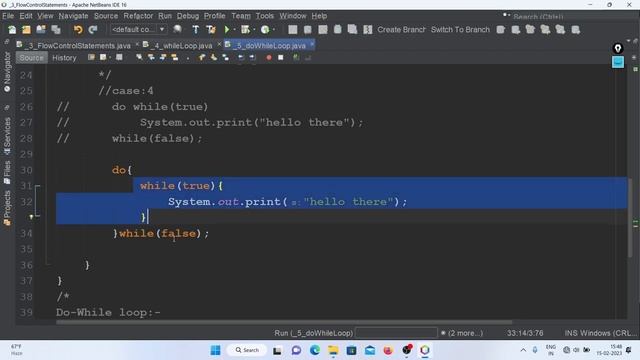
Task: Click the Switch To Branch button
Action: 460,29
